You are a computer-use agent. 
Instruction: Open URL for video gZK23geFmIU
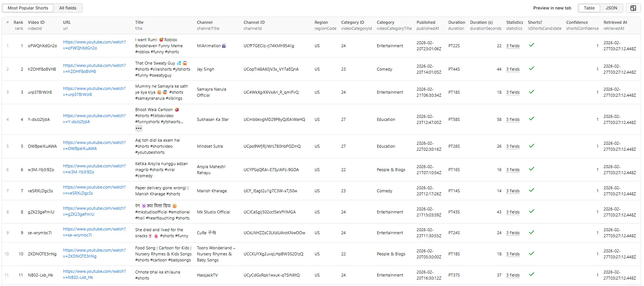tap(94, 211)
